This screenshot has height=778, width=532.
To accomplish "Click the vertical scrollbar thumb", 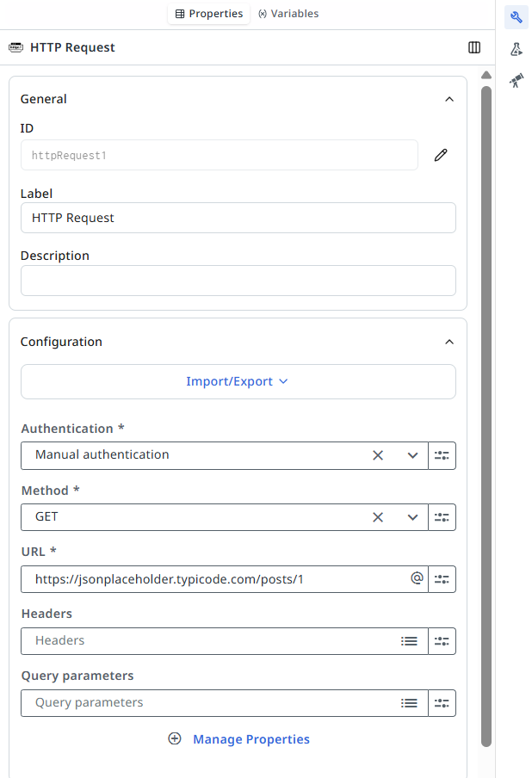I will [x=486, y=417].
